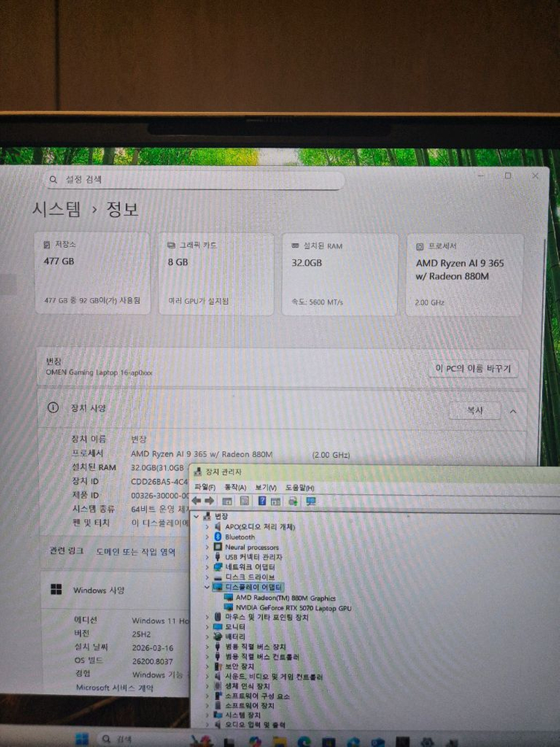
Task: Click the info icon beside 장치 사양
Action: click(53, 408)
